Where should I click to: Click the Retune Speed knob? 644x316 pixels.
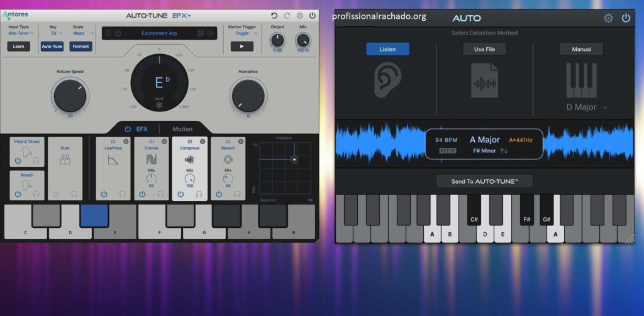(70, 96)
